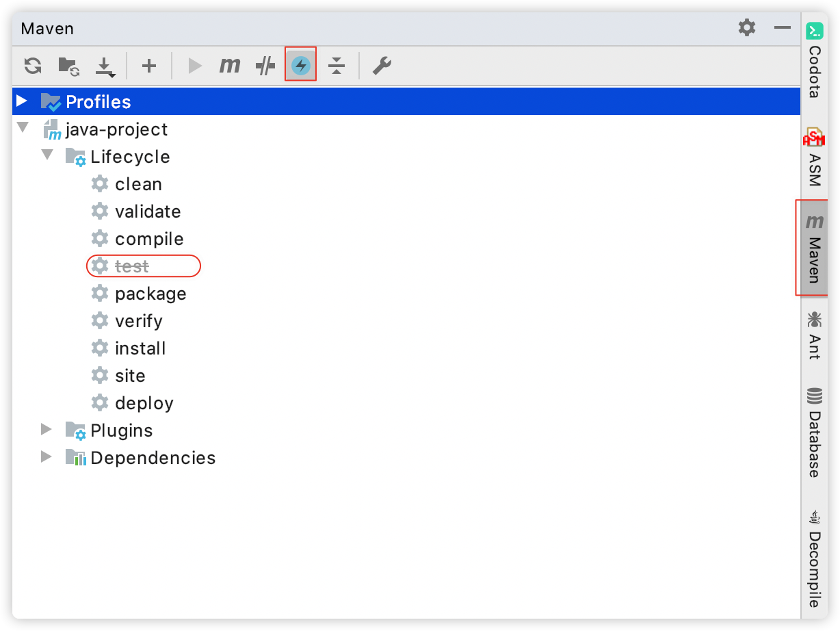Click the package goal gear icon

click(x=100, y=293)
